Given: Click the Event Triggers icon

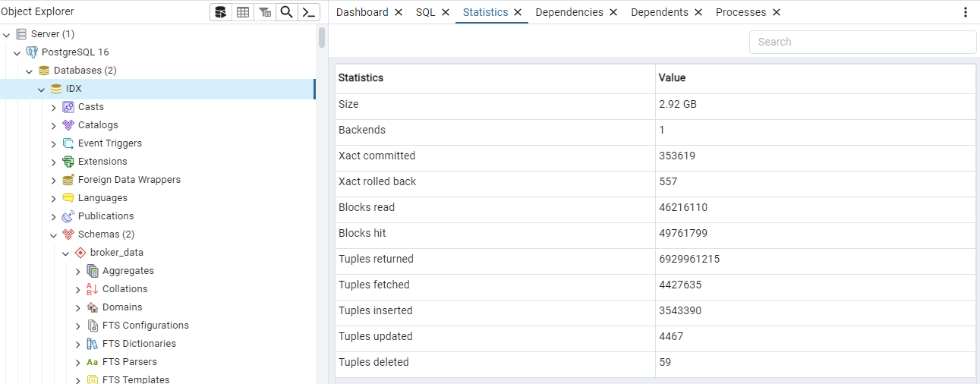Looking at the screenshot, I should (x=68, y=143).
